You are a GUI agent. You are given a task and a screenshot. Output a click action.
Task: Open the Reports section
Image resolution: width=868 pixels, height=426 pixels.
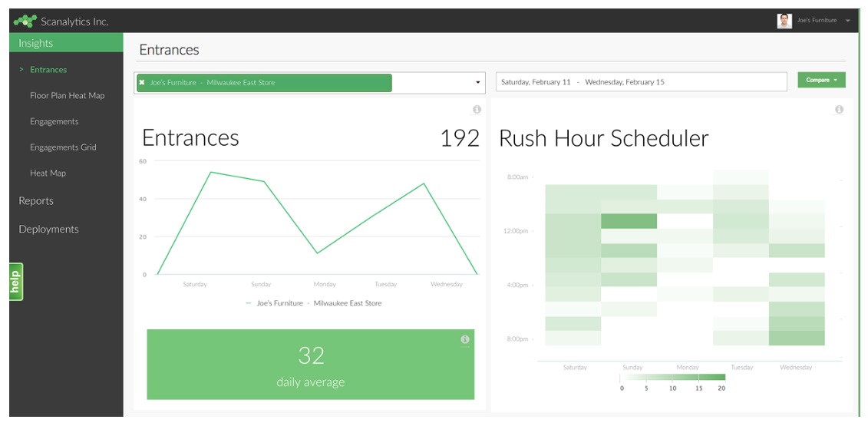pyautogui.click(x=36, y=201)
